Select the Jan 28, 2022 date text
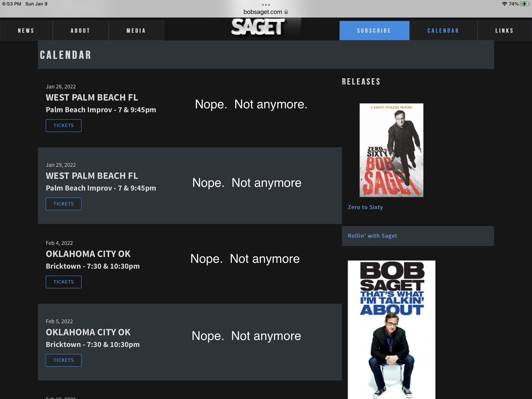 tap(61, 86)
